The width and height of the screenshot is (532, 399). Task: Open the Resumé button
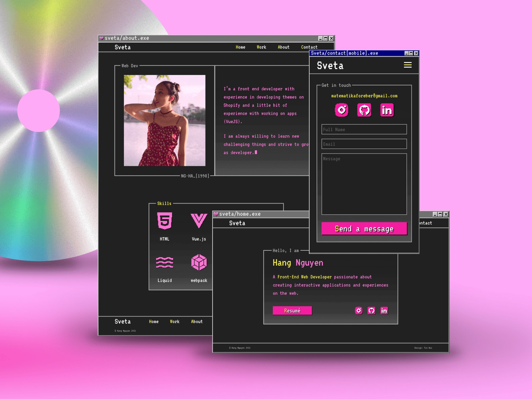[x=292, y=311]
